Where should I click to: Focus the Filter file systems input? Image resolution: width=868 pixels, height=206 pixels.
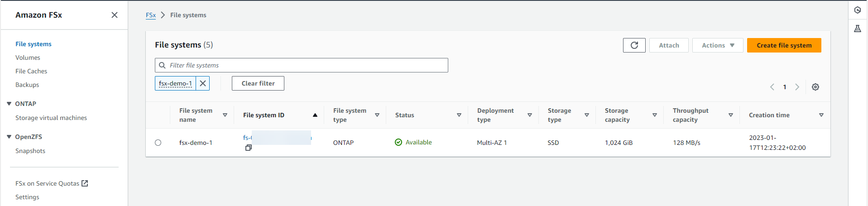302,65
